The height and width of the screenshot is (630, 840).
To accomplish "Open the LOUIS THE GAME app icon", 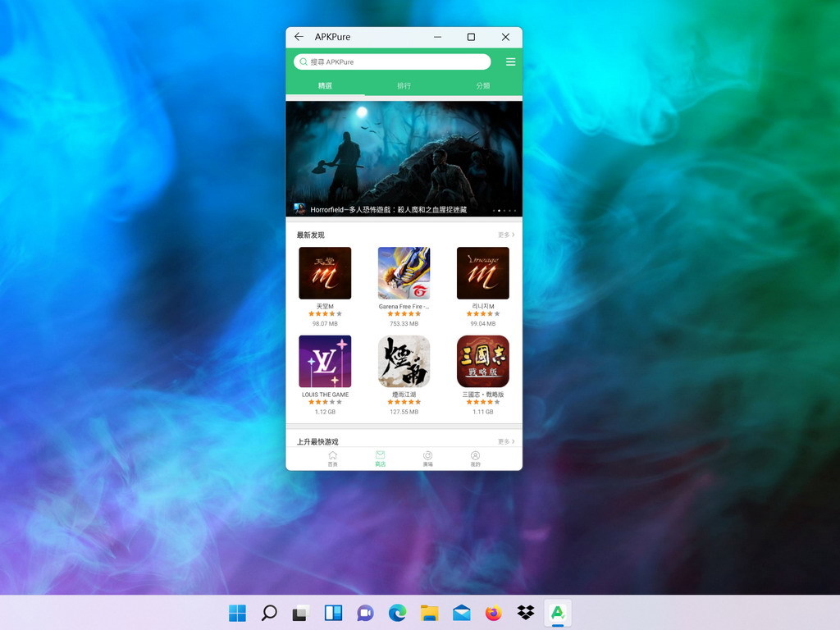I will pyautogui.click(x=325, y=362).
